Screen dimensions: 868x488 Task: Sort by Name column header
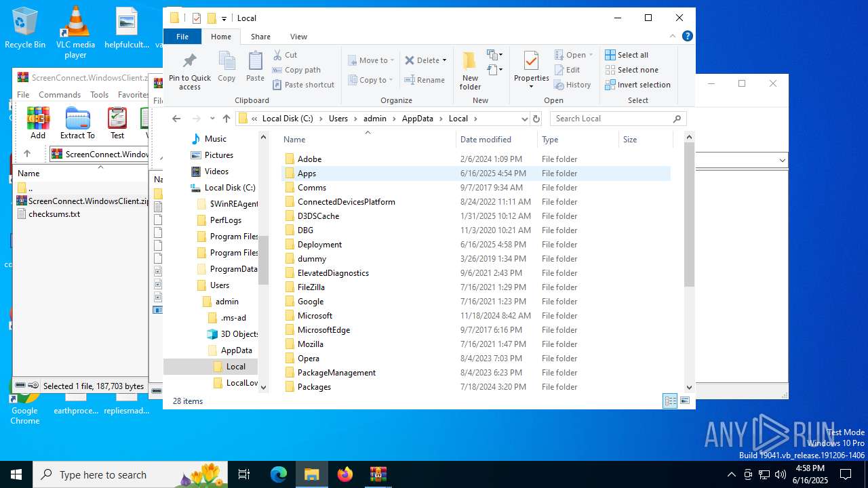(x=368, y=140)
